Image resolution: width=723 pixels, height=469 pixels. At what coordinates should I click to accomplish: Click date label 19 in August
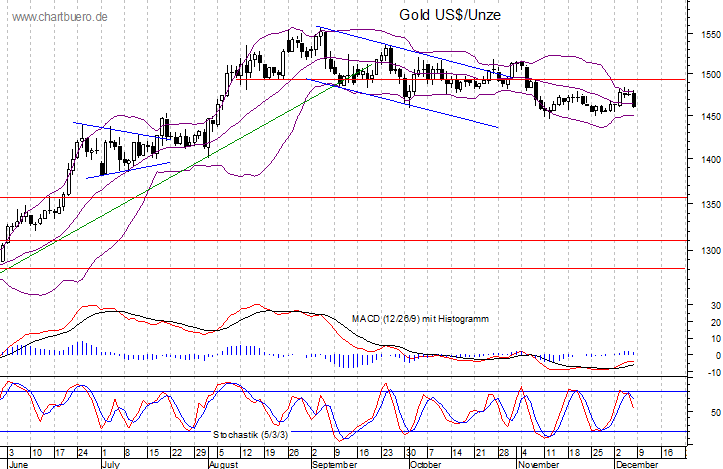tap(271, 453)
